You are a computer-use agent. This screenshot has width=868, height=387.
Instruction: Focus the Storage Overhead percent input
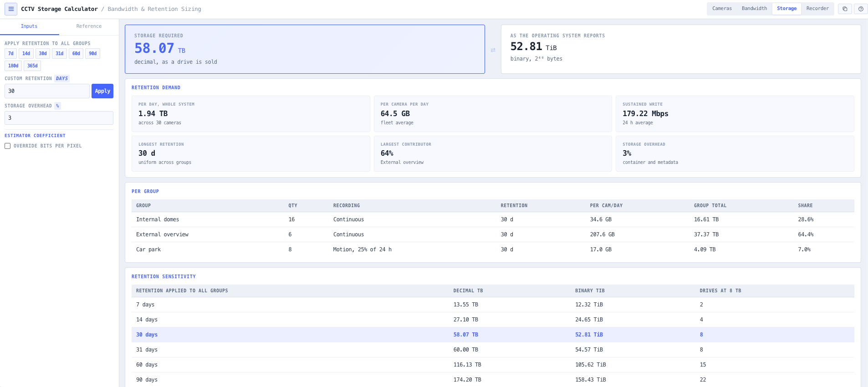(x=59, y=118)
